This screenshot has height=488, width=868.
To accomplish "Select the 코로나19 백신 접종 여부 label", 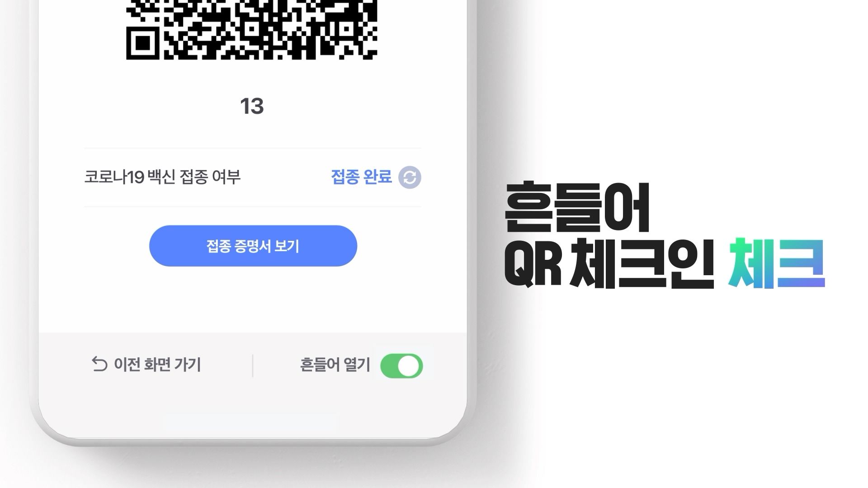I will 162,177.
